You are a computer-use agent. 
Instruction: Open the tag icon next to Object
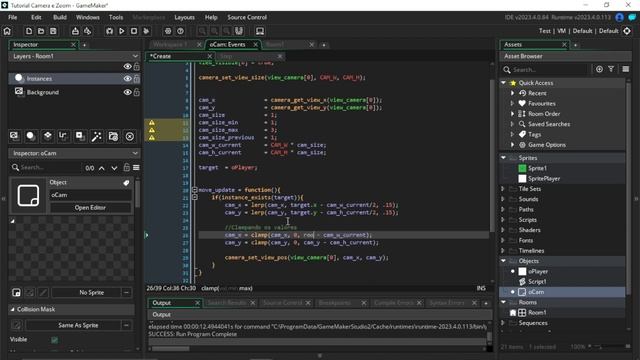tap(126, 182)
